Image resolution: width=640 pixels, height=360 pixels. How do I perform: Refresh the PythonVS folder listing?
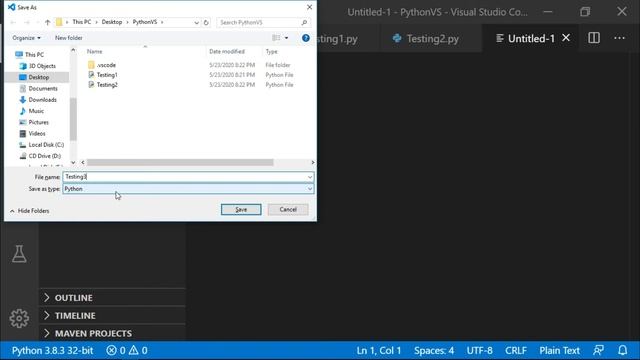[x=206, y=22]
